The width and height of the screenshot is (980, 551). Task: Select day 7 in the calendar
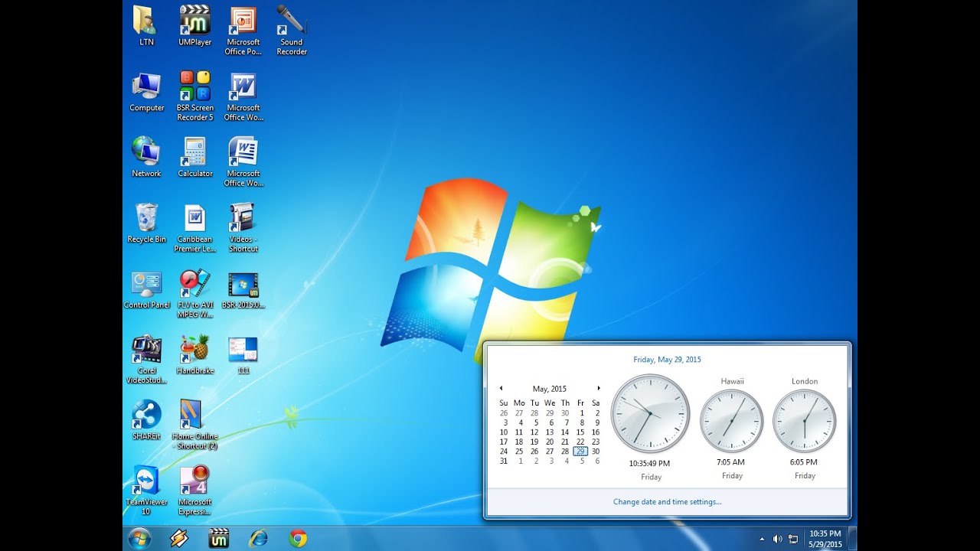[x=565, y=422]
